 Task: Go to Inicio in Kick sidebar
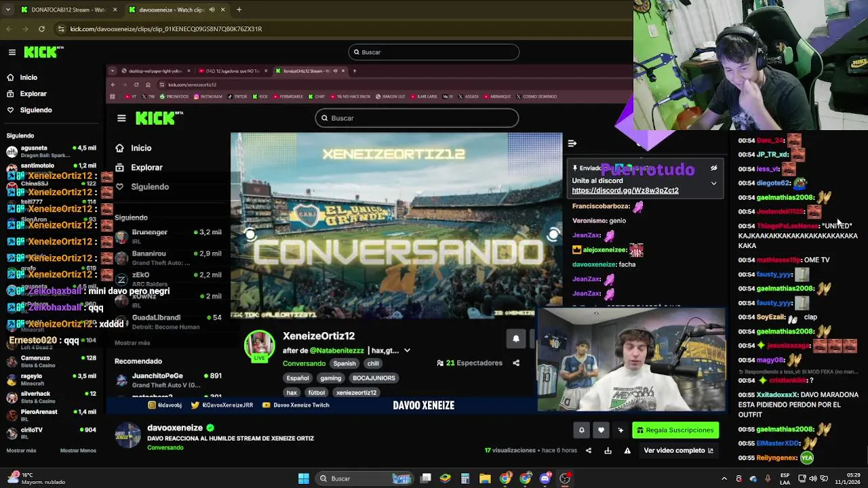(x=28, y=77)
